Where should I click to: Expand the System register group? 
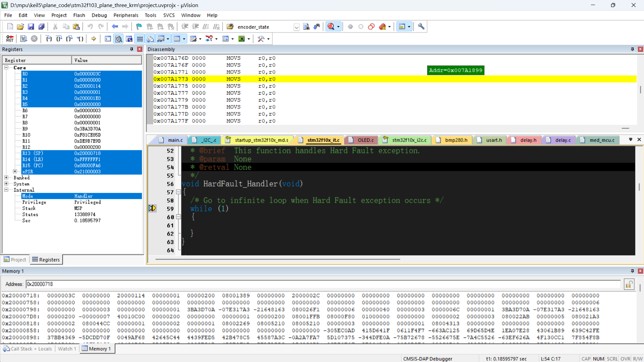[6, 184]
